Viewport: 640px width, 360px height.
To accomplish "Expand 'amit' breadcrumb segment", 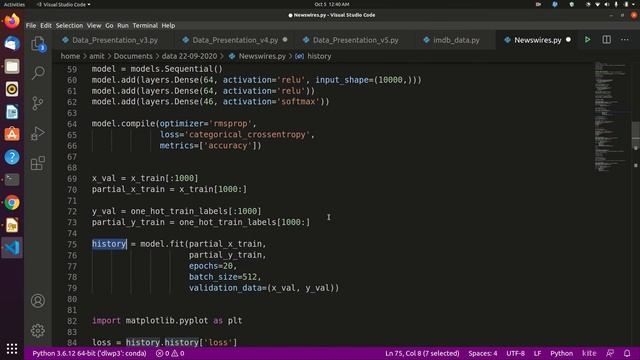I will pyautogui.click(x=97, y=56).
